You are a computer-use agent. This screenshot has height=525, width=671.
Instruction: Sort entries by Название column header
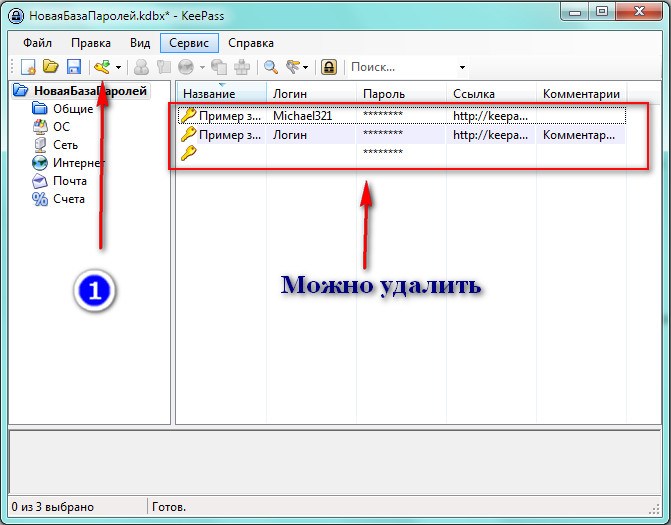click(222, 94)
